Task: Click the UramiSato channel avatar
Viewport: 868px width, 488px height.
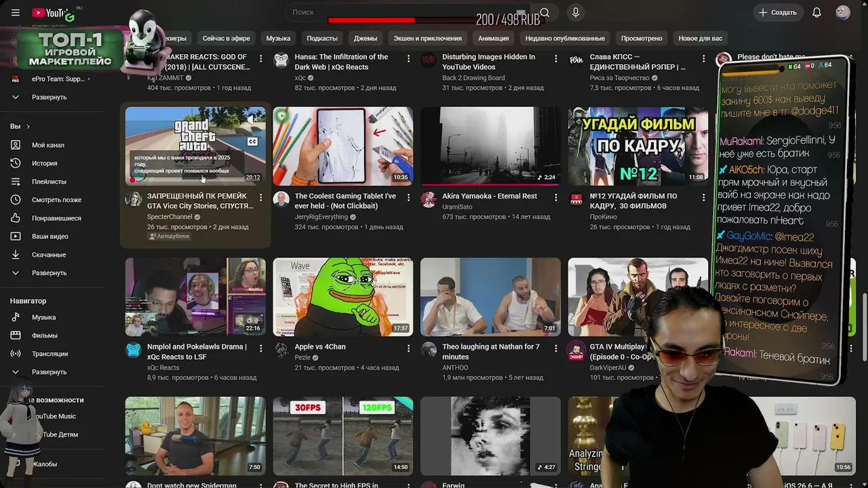Action: pyautogui.click(x=429, y=199)
